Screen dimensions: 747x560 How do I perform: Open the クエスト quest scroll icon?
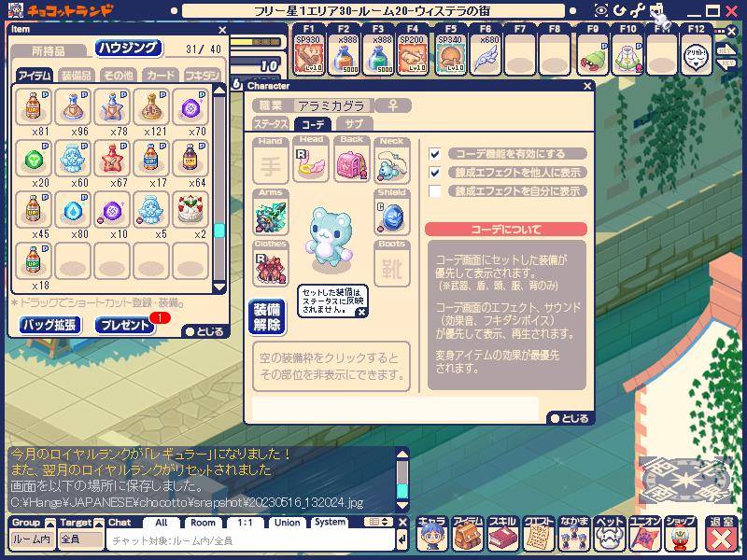(x=539, y=534)
